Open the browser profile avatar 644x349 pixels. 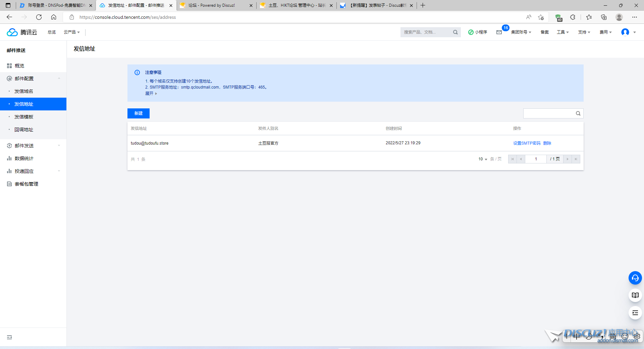619,17
